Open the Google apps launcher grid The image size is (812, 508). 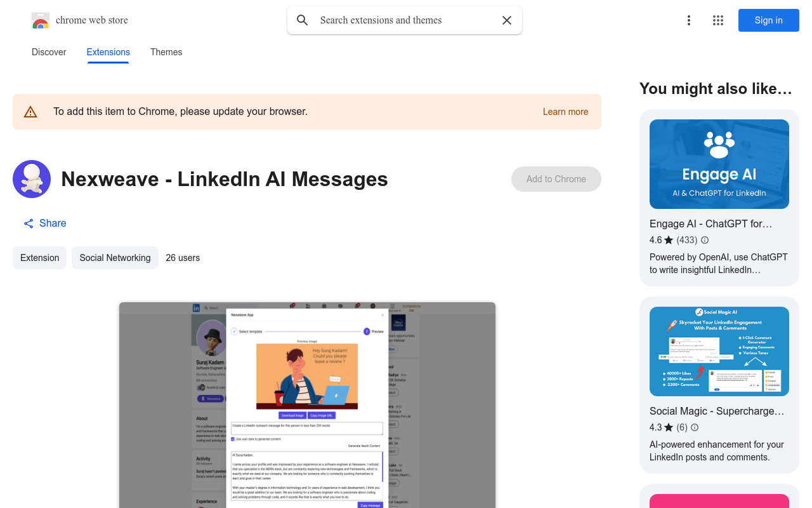tap(717, 20)
